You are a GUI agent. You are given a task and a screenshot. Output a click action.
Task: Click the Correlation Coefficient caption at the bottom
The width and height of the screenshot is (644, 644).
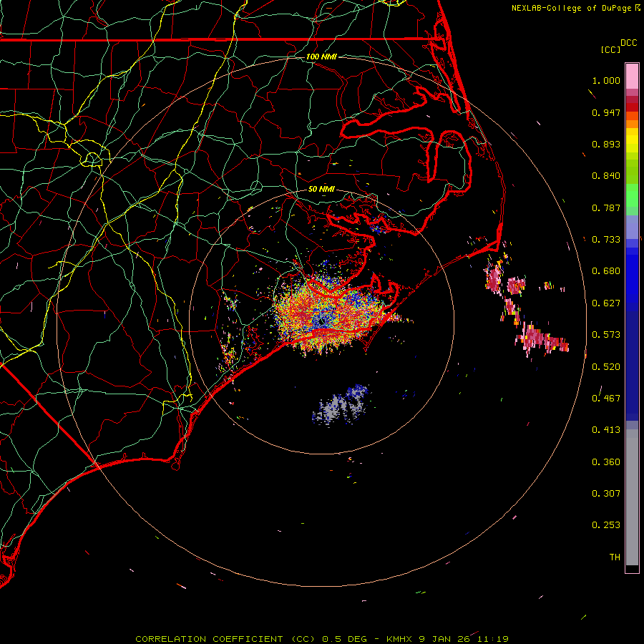(322, 639)
